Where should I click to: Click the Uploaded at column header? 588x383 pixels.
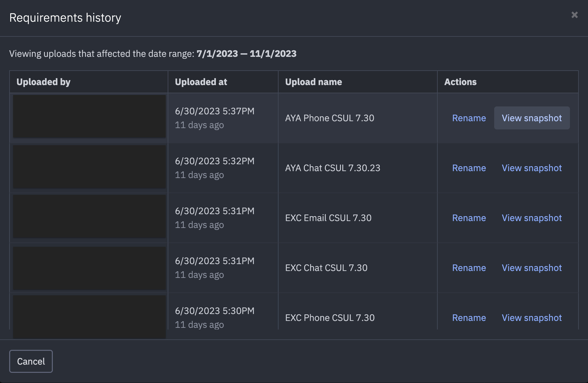[201, 82]
